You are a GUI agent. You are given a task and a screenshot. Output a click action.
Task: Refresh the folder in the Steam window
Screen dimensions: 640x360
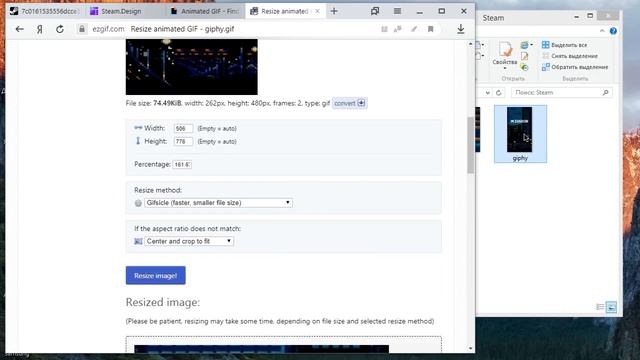498,93
